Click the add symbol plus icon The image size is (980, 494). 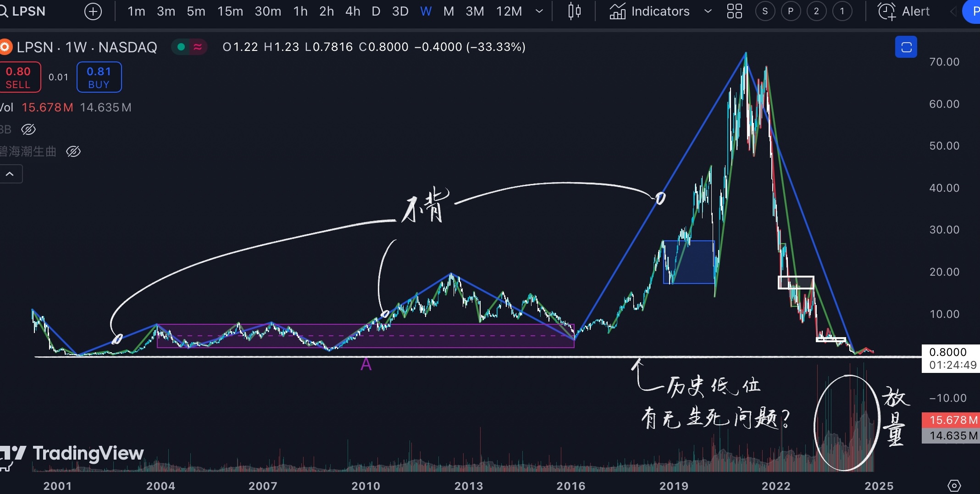click(x=93, y=11)
